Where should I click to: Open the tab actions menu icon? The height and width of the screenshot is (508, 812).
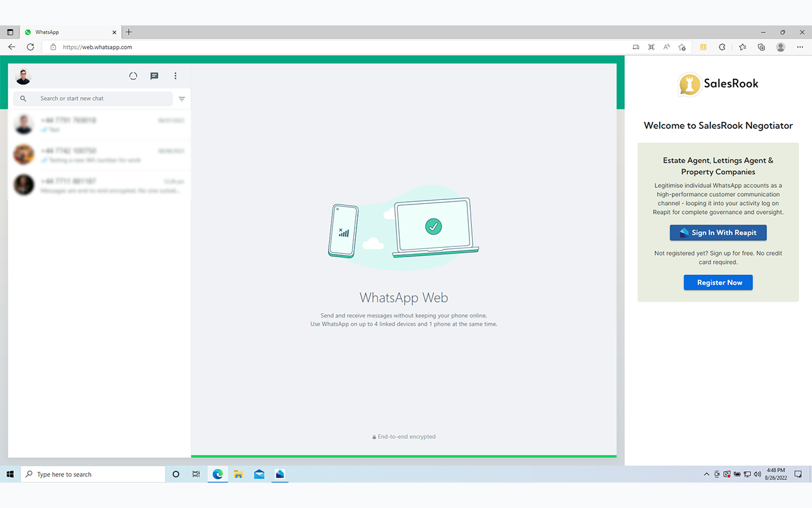click(x=10, y=32)
